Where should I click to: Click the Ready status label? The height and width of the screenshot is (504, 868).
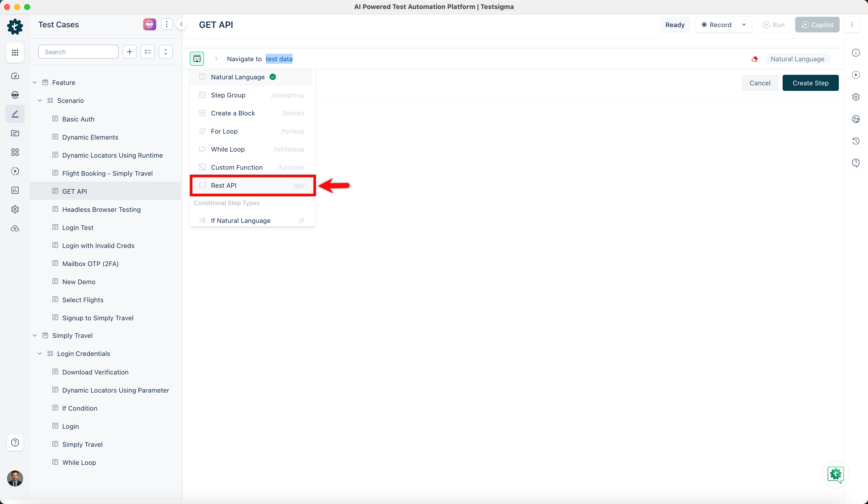click(x=675, y=24)
